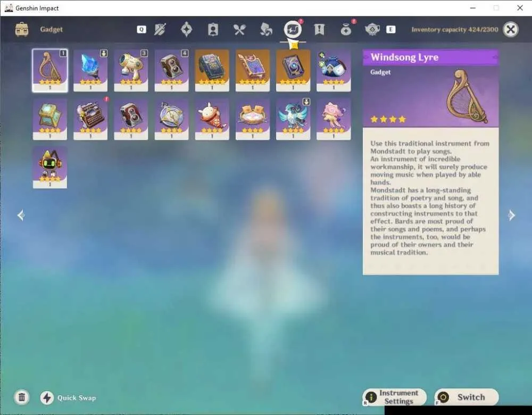The width and height of the screenshot is (532, 415).
Task: Close the inventory with the X button
Action: (x=511, y=29)
